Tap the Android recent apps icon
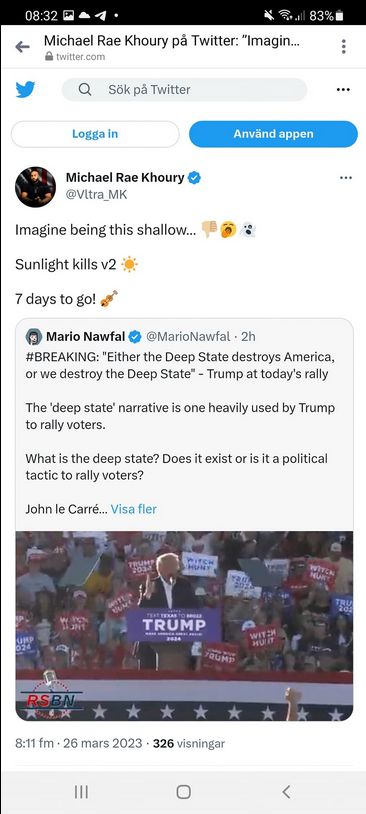The image size is (366, 814). pos(81,792)
